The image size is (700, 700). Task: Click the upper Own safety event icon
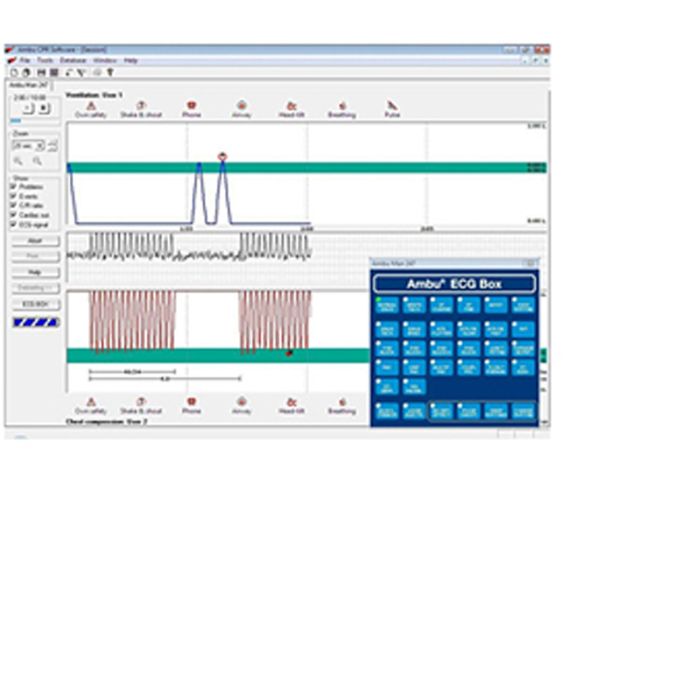tap(91, 106)
